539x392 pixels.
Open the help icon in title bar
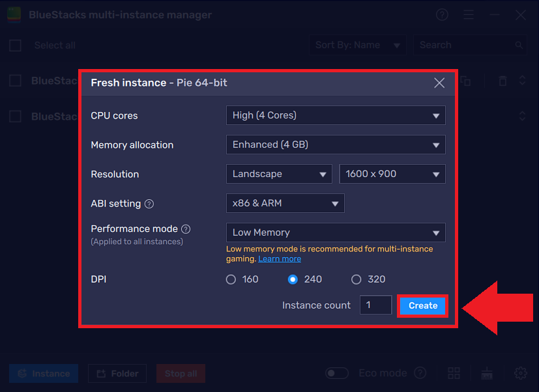[442, 15]
